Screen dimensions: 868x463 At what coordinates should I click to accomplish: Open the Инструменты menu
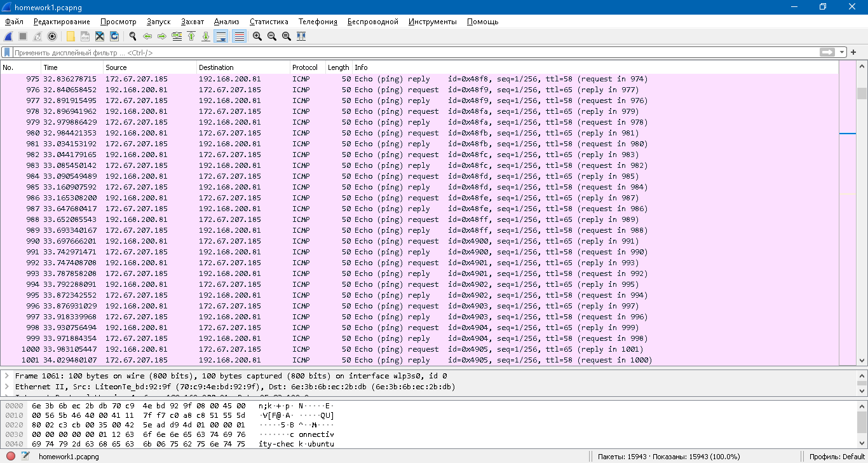433,22
